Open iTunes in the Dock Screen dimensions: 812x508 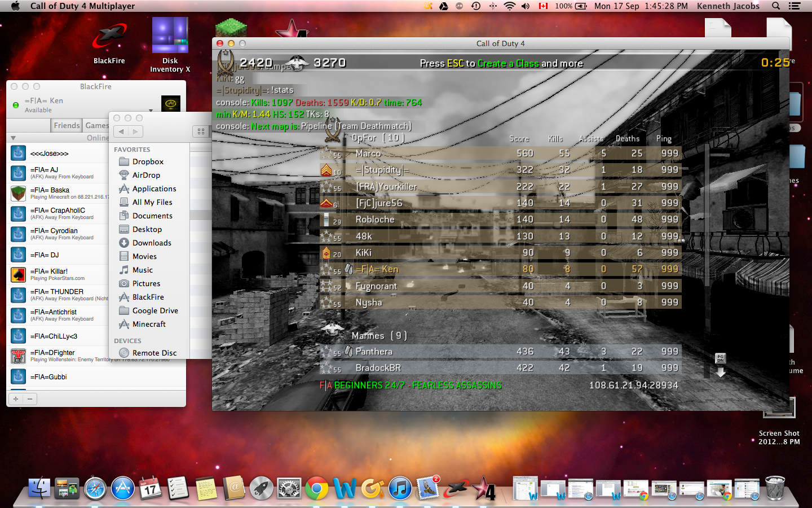click(x=400, y=488)
